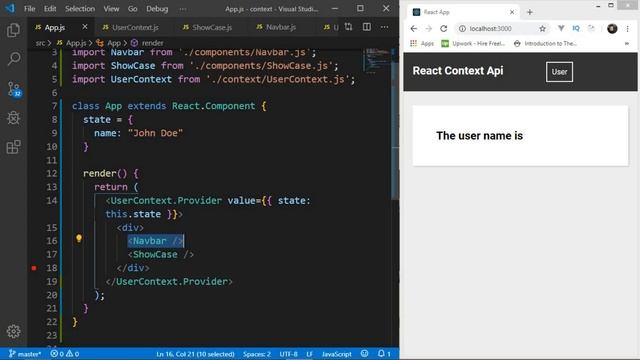Click the Open Changes icon in editor toolbar
The image size is (640, 360).
point(348,27)
